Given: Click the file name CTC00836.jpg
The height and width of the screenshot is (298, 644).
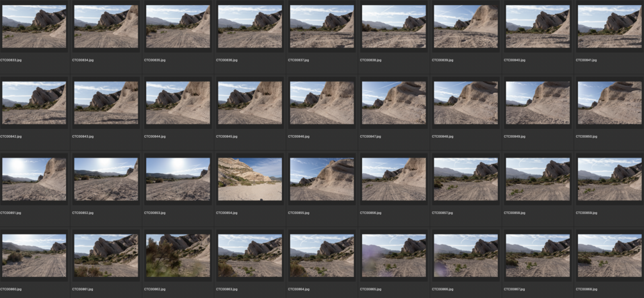Looking at the screenshot, I should click(227, 60).
